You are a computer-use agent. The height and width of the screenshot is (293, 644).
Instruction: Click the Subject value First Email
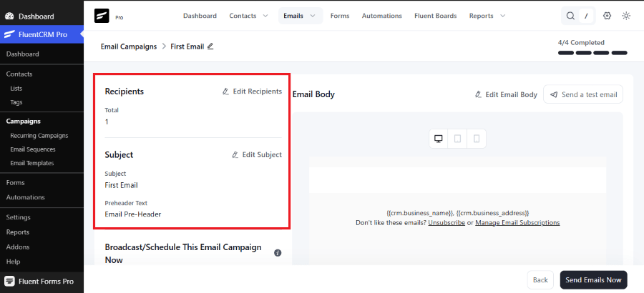click(x=121, y=185)
